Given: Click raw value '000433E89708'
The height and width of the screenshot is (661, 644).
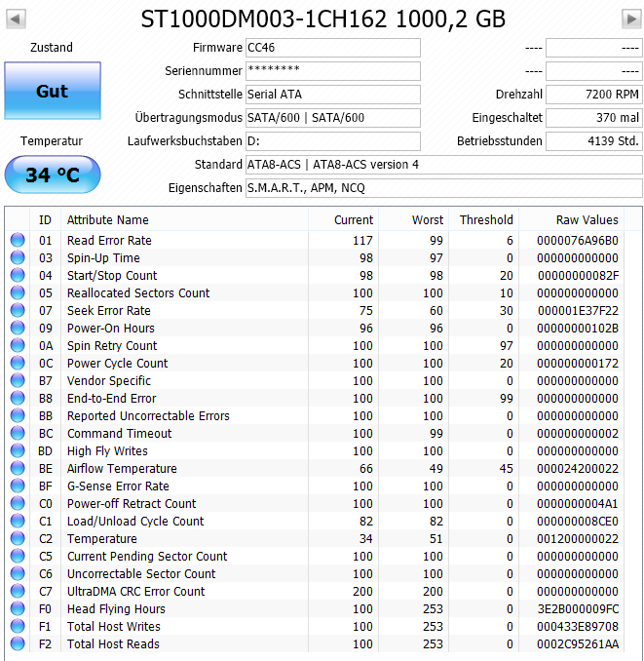Looking at the screenshot, I should click(x=578, y=627).
